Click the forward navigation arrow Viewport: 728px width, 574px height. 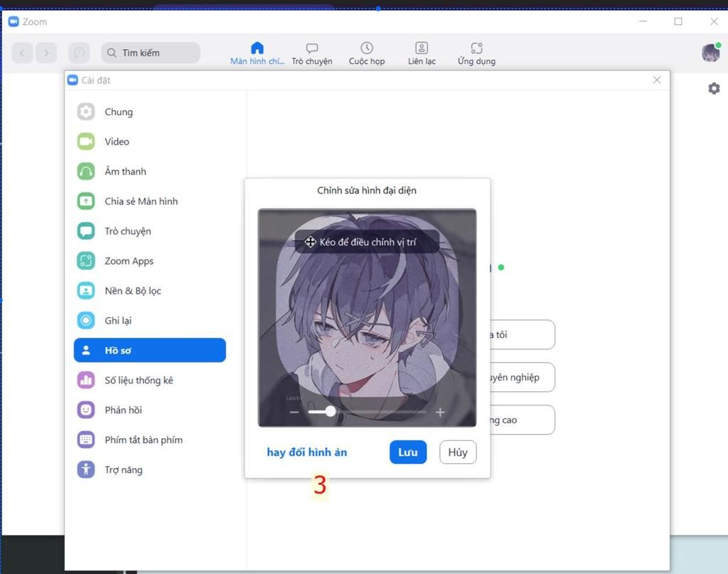point(46,53)
